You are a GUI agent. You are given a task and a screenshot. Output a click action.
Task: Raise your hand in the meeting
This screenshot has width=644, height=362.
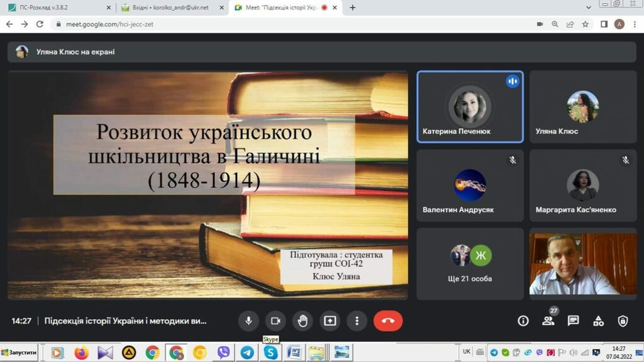303,321
